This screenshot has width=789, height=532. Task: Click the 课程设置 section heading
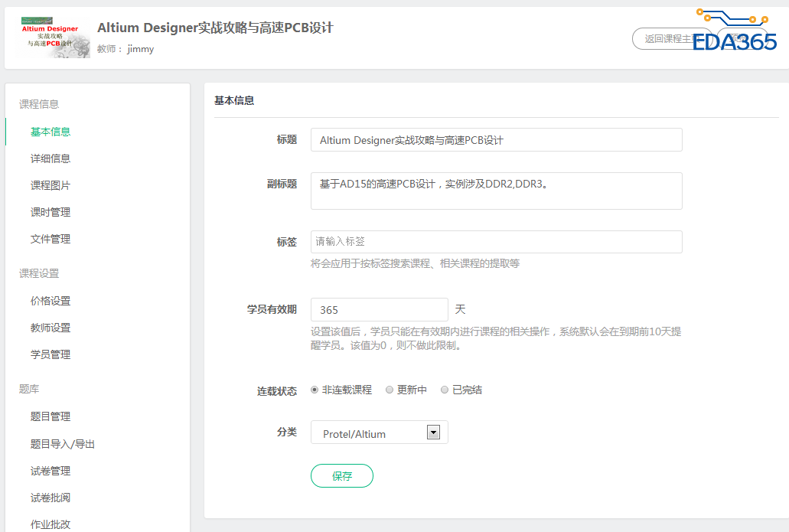(x=39, y=273)
